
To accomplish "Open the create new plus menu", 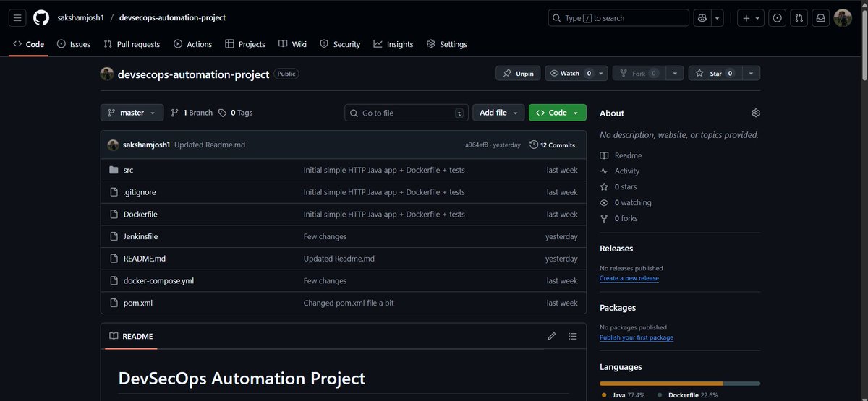I will click(749, 18).
